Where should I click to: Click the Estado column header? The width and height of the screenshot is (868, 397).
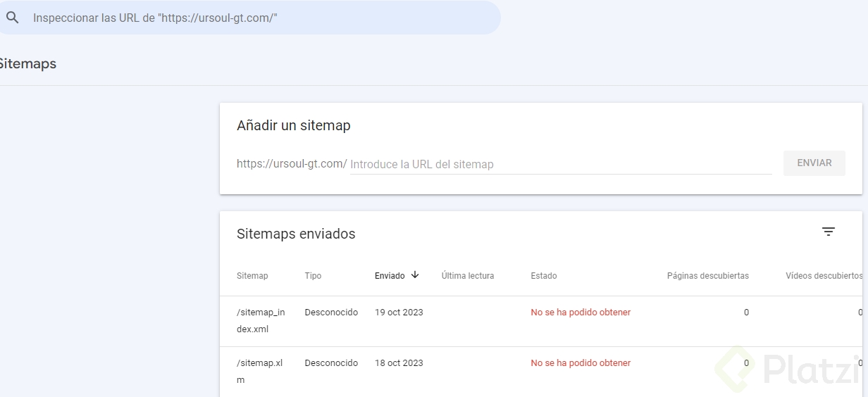544,276
